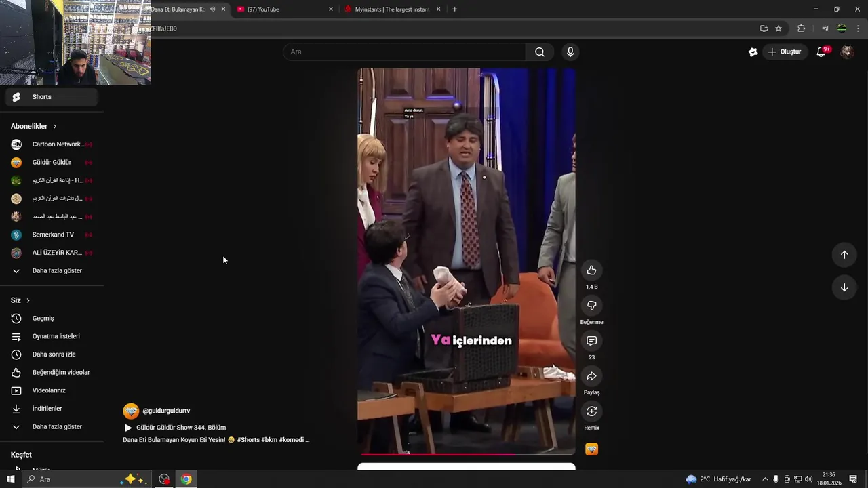The height and width of the screenshot is (488, 868).
Task: Remix this Short
Action: coord(591,411)
